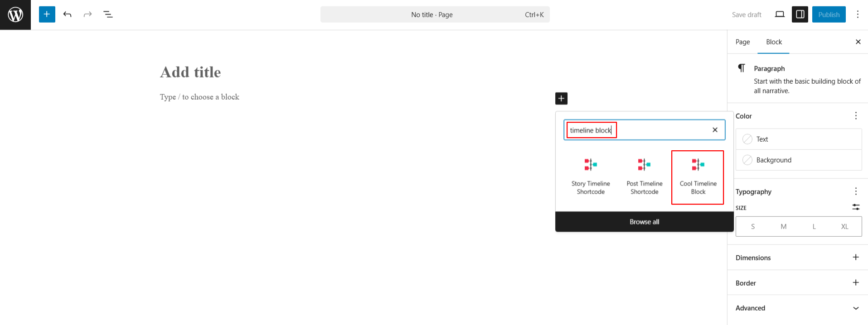Expand the Dimensions panel options
The height and width of the screenshot is (325, 868).
click(856, 258)
